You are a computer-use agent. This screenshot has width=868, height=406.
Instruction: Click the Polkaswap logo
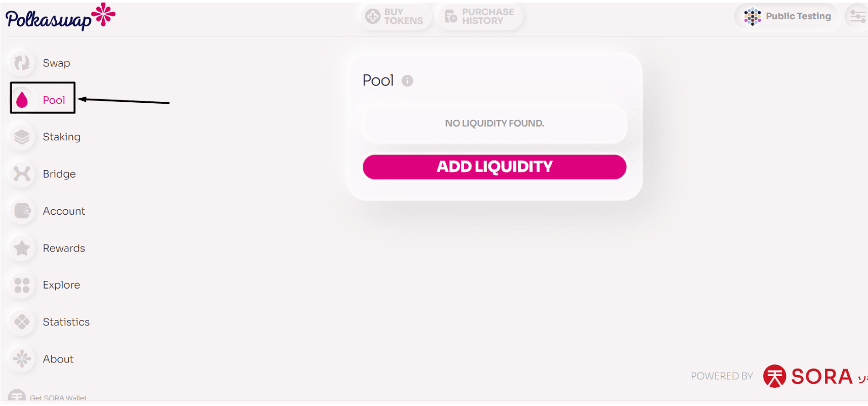[x=60, y=17]
